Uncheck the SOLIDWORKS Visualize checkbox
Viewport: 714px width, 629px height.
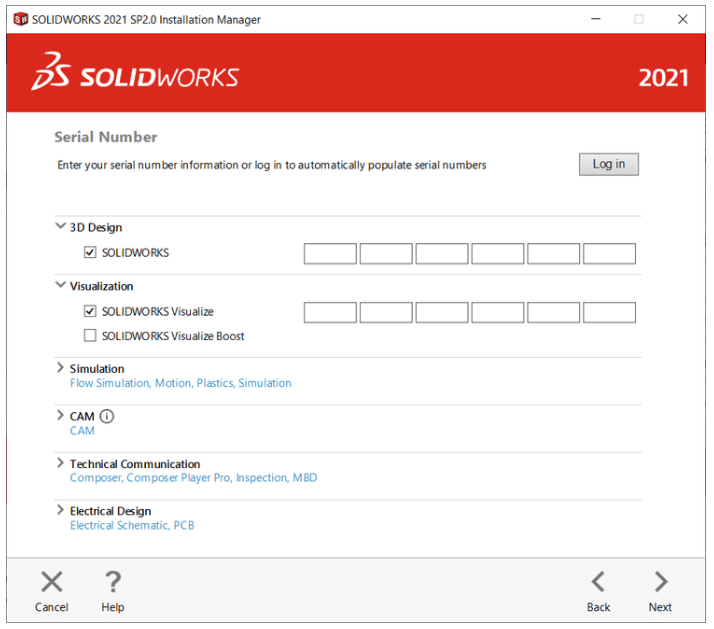tap(90, 311)
